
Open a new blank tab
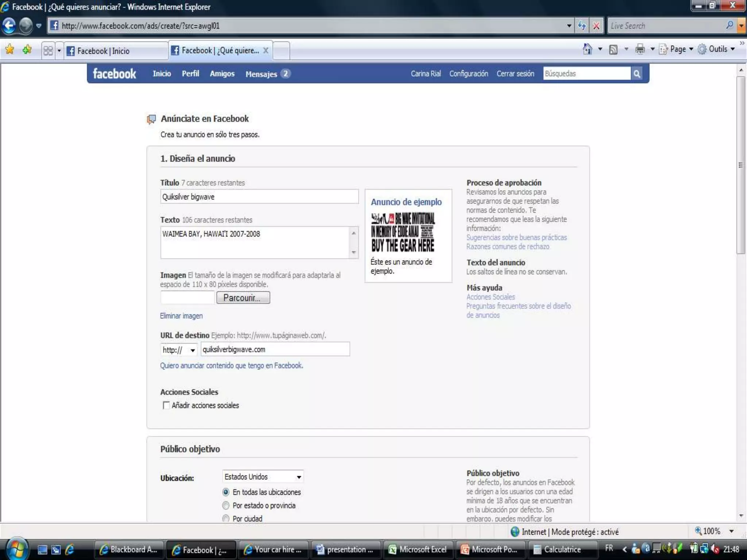click(x=281, y=51)
